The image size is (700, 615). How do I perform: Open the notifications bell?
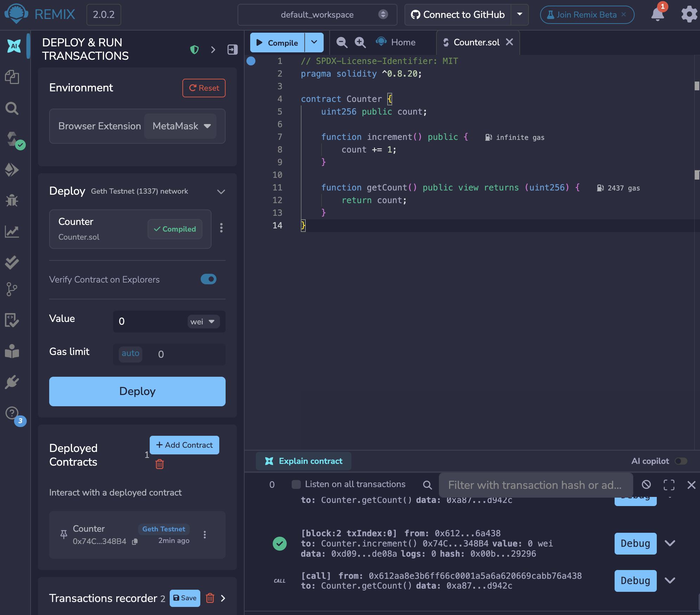click(x=658, y=14)
